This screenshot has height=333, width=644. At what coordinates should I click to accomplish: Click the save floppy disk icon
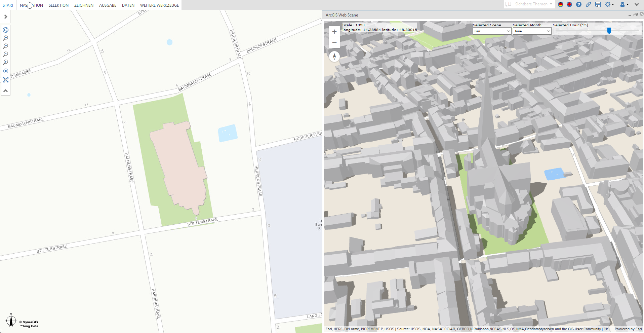598,4
